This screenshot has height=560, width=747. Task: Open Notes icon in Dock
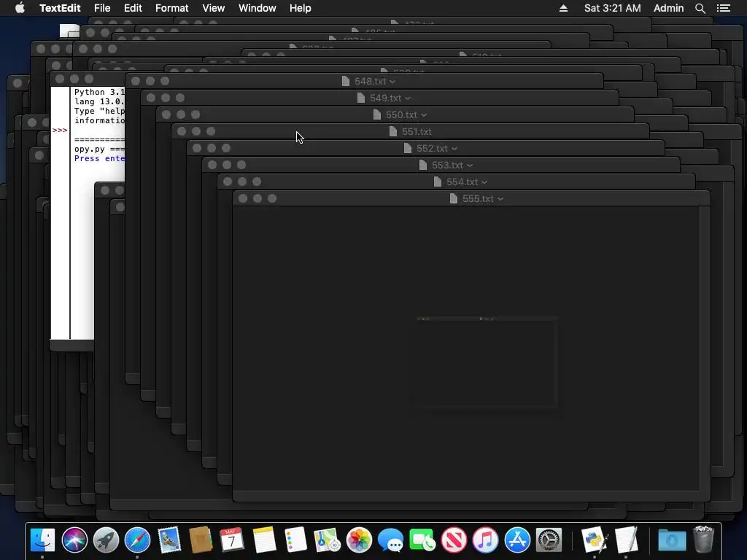point(264,540)
